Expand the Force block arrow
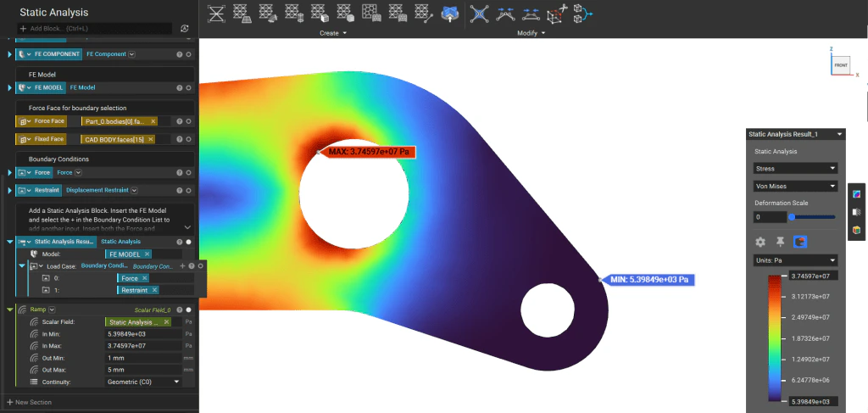 tap(10, 173)
